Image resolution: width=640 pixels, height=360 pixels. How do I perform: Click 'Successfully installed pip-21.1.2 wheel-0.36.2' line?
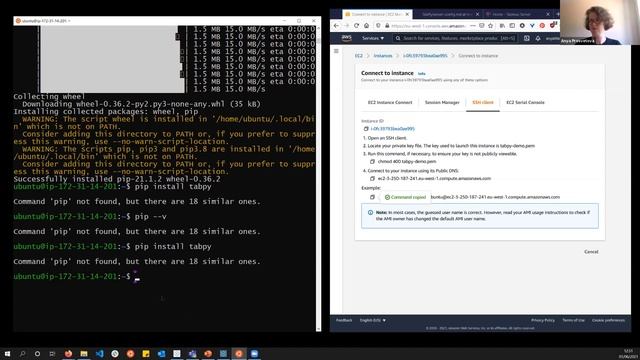117,179
